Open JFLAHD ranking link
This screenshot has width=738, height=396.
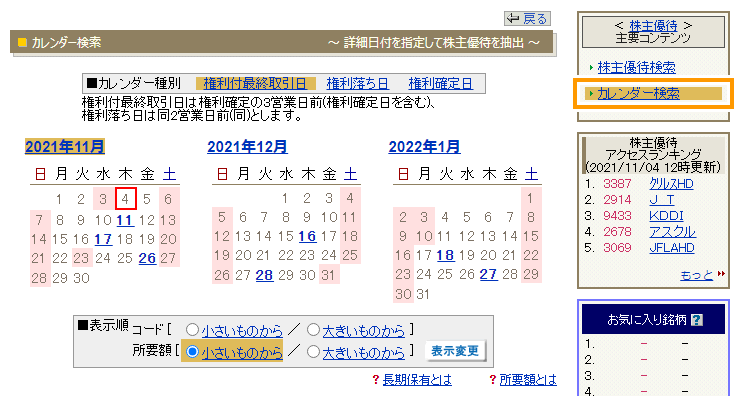pyautogui.click(x=672, y=248)
